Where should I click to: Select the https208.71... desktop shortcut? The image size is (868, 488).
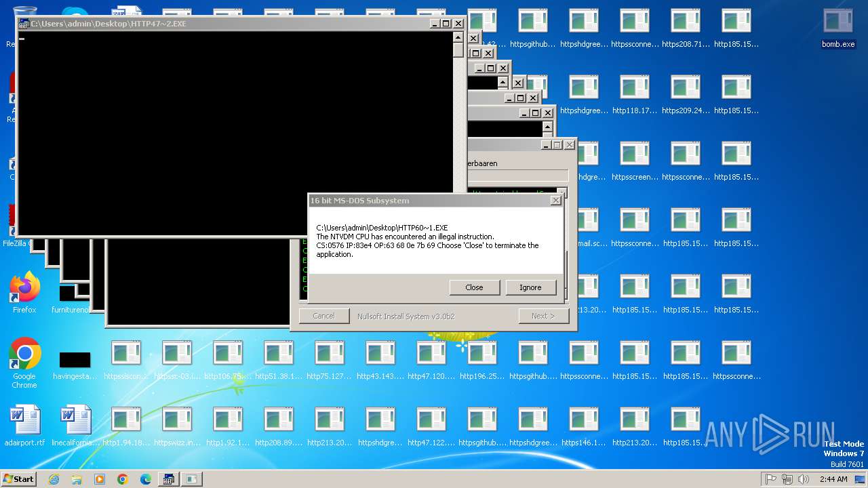point(686,28)
